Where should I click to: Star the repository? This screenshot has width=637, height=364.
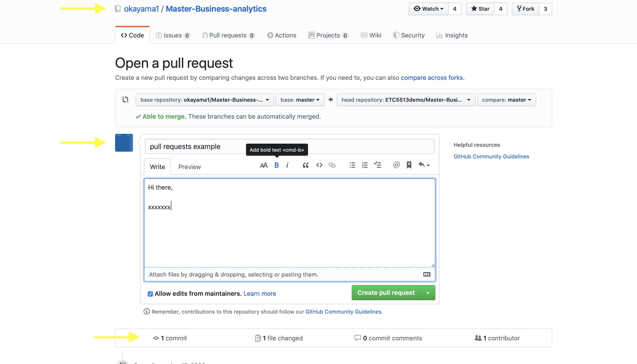pyautogui.click(x=480, y=9)
